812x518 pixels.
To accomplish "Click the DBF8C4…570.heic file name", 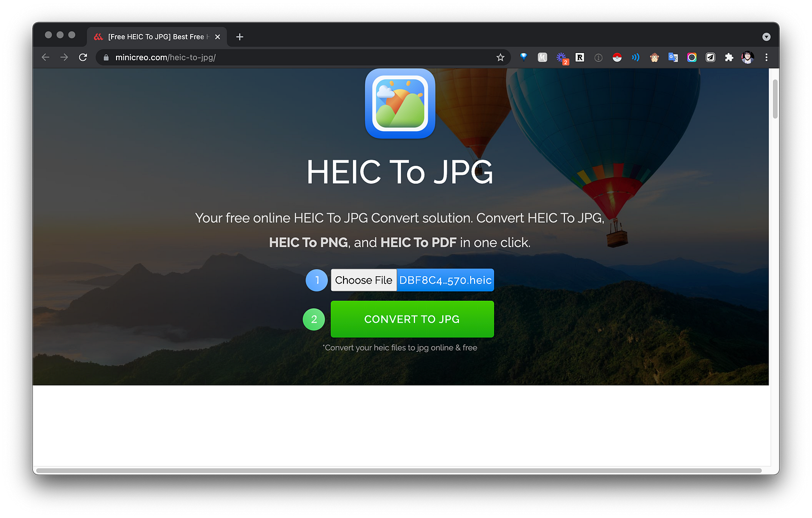I will click(x=446, y=280).
